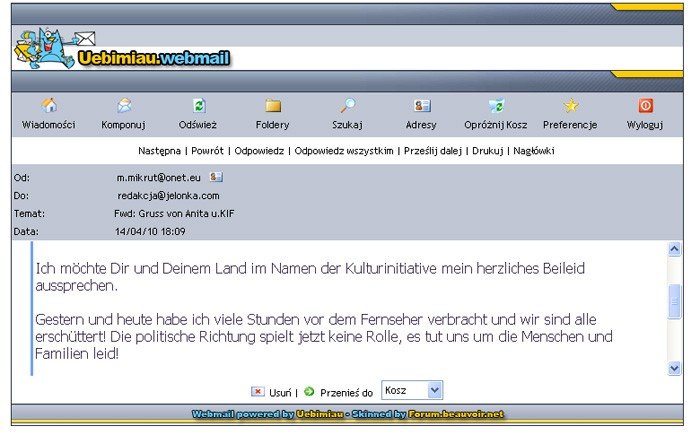Click recipient redakcja@jelonka.com
This screenshot has height=435, width=700.
click(168, 196)
